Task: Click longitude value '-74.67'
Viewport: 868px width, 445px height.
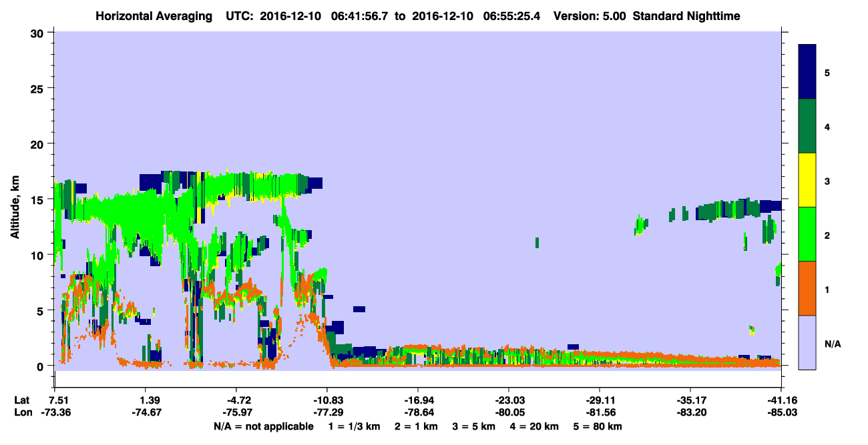Action: click(x=145, y=413)
